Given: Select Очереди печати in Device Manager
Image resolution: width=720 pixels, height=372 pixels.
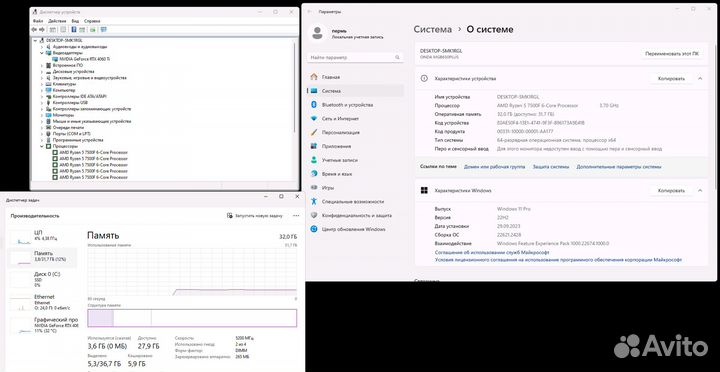Looking at the screenshot, I should pos(68,128).
